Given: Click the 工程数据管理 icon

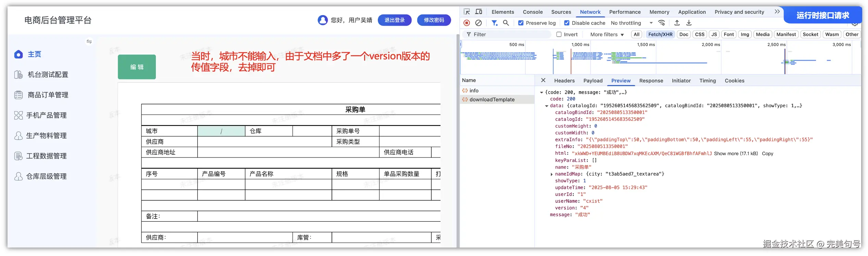Looking at the screenshot, I should pyautogui.click(x=18, y=156).
